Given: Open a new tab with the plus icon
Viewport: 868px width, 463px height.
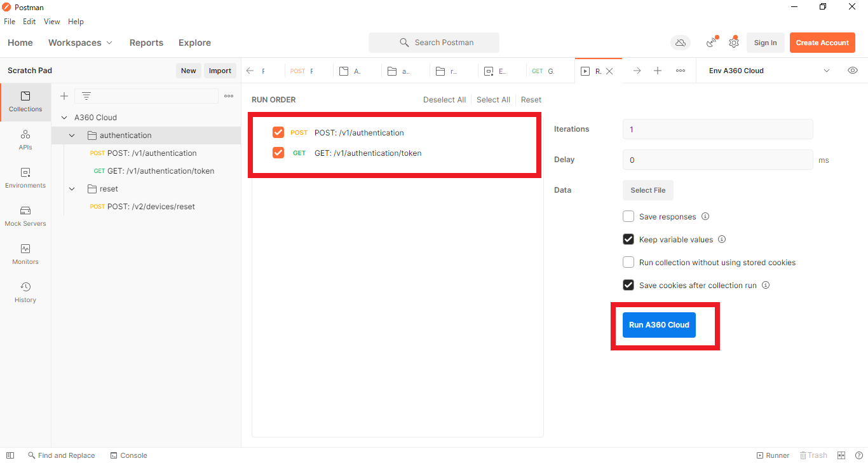Looking at the screenshot, I should pyautogui.click(x=658, y=71).
